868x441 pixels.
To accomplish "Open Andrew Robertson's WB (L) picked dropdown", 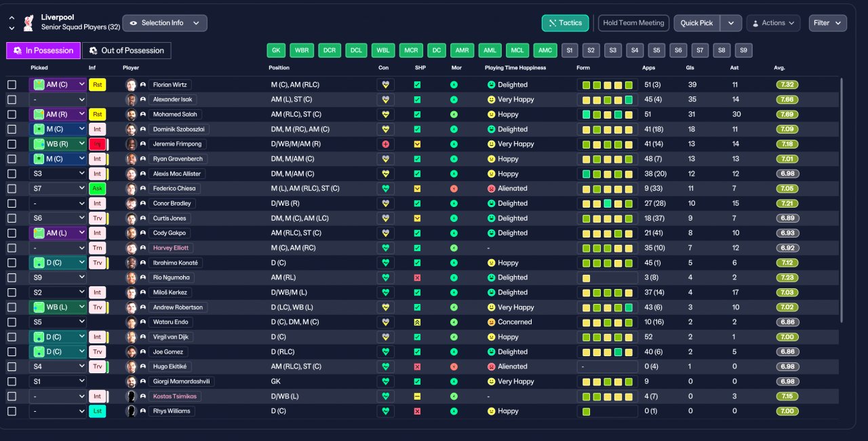I will (x=58, y=307).
